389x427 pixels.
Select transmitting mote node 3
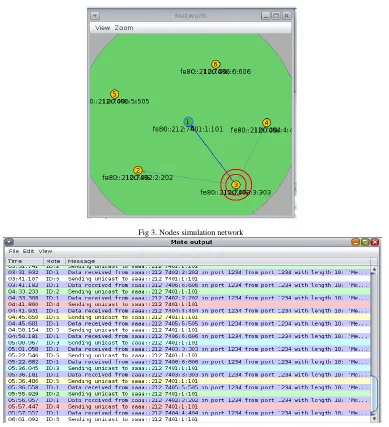point(236,184)
